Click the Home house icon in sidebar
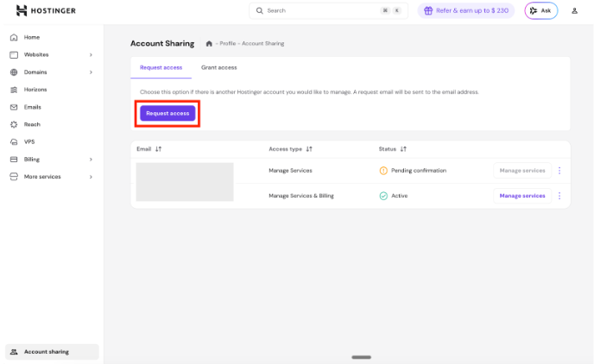This screenshot has height=364, width=594. click(x=14, y=37)
